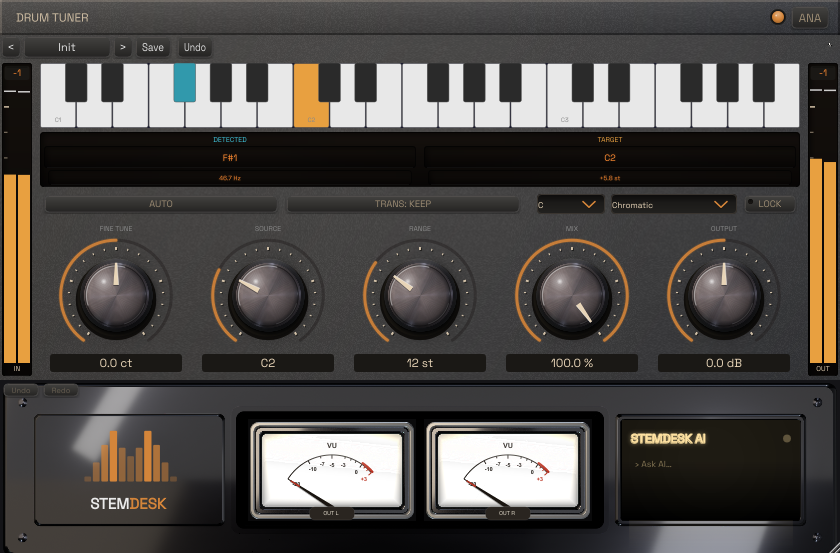Click the DETECTED label
Screen dimensions: 840x553
click(x=230, y=139)
